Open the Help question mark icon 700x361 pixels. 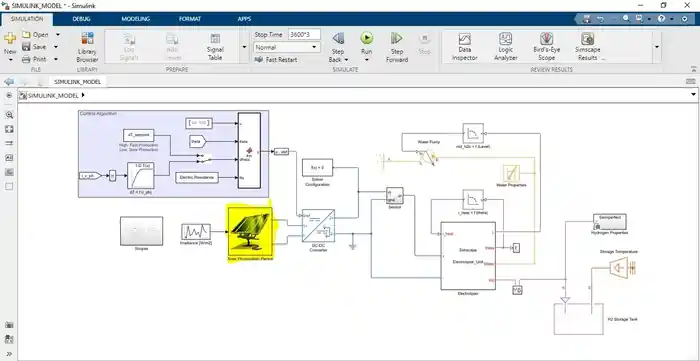click(x=661, y=19)
